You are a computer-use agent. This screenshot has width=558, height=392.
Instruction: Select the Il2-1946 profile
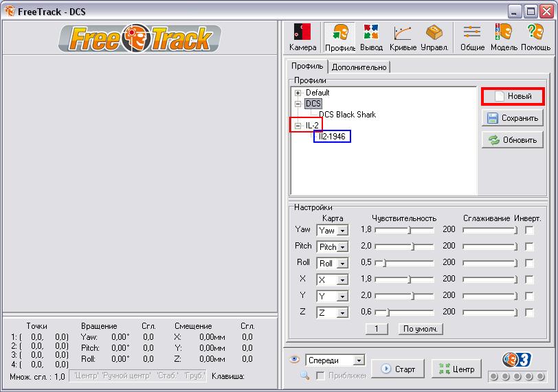click(332, 137)
